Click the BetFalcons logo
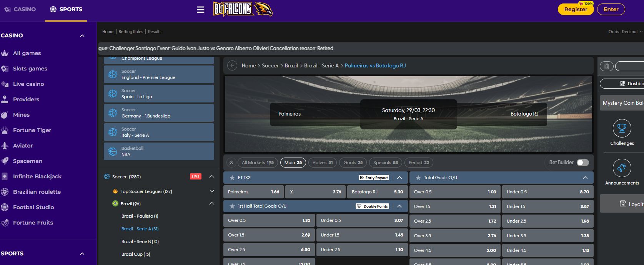The image size is (644, 265). pos(243,10)
